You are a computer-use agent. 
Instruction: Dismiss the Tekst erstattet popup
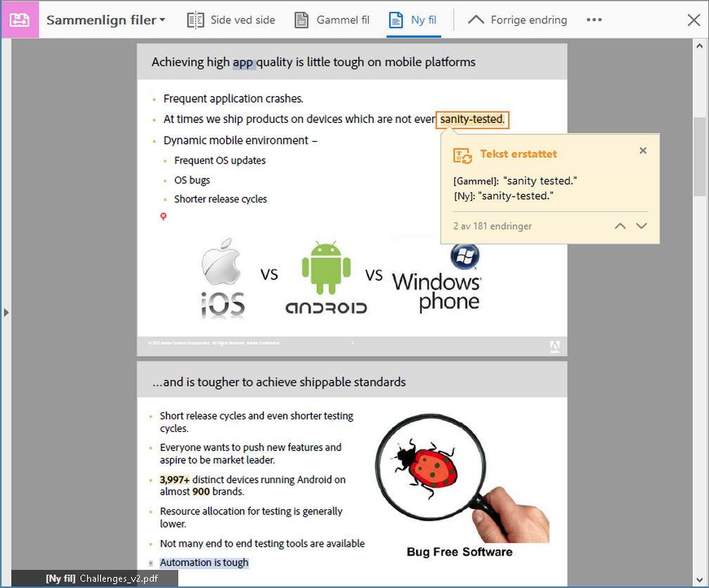pyautogui.click(x=642, y=150)
